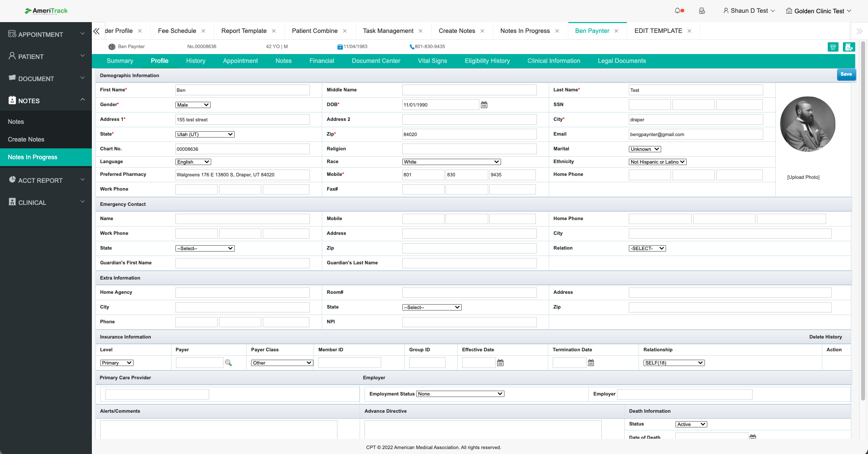Image resolution: width=868 pixels, height=454 pixels.
Task: Open the notifications bell
Action: [x=678, y=11]
